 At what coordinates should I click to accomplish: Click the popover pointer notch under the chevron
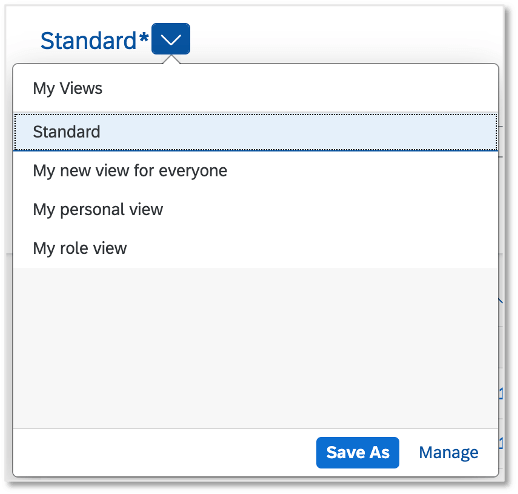[171, 60]
